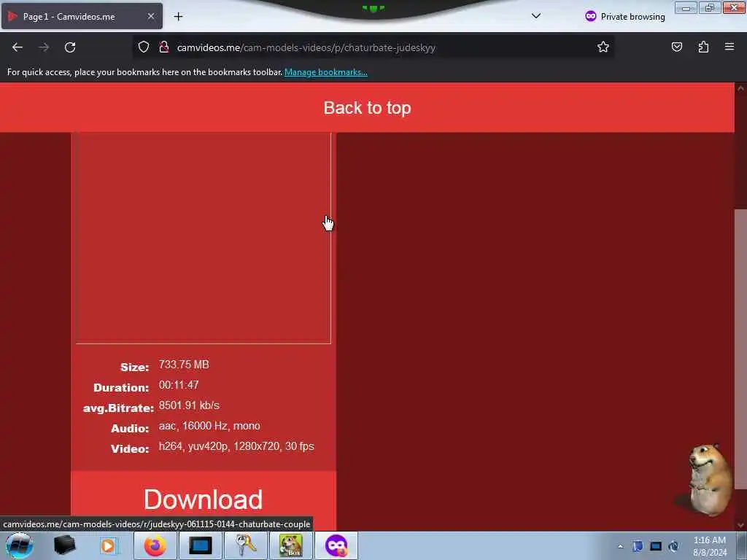The height and width of the screenshot is (560, 747).
Task: Open the Box hamster taskbar application
Action: click(x=290, y=545)
